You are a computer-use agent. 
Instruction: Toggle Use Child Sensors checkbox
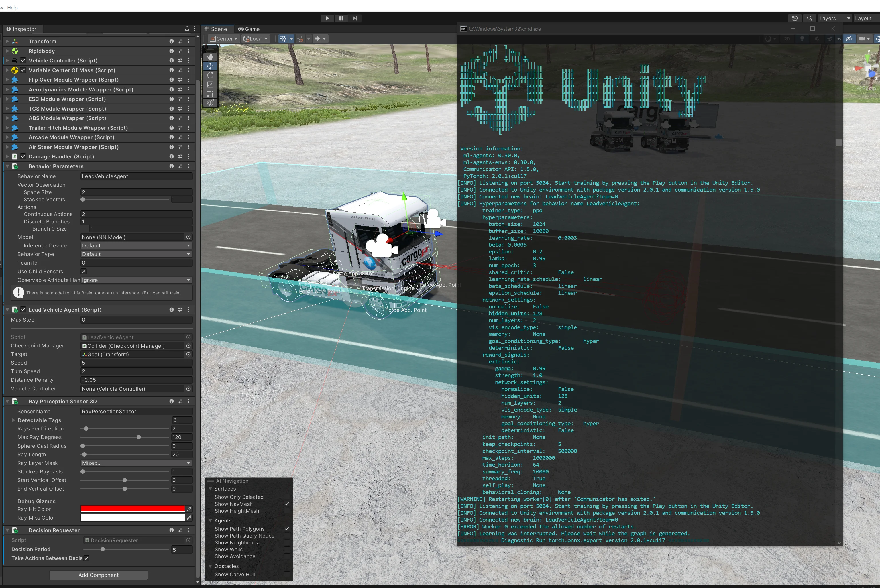click(x=84, y=271)
